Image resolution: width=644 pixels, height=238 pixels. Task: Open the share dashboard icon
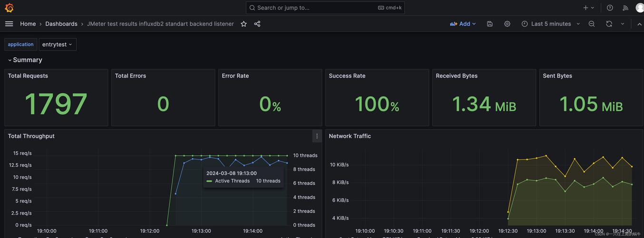(257, 24)
